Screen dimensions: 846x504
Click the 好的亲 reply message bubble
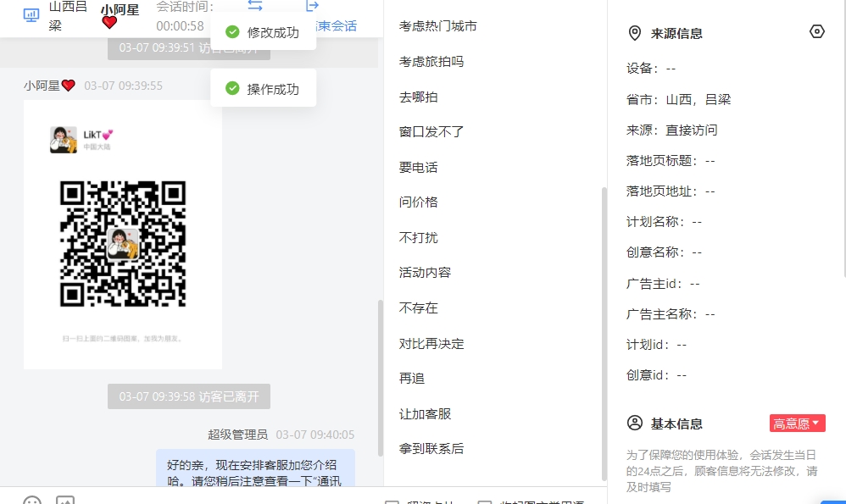click(256, 468)
